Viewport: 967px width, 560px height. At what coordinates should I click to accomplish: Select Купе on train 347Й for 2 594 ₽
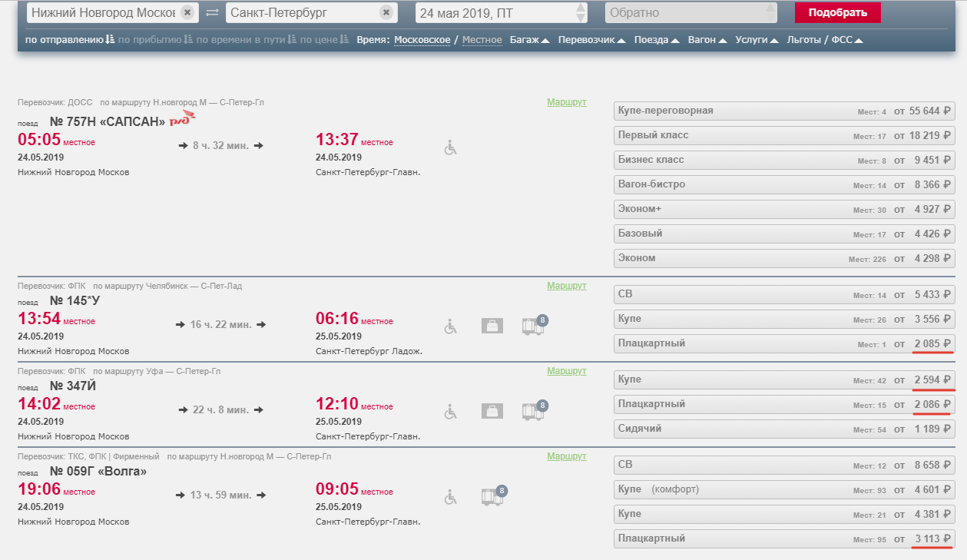(x=784, y=380)
